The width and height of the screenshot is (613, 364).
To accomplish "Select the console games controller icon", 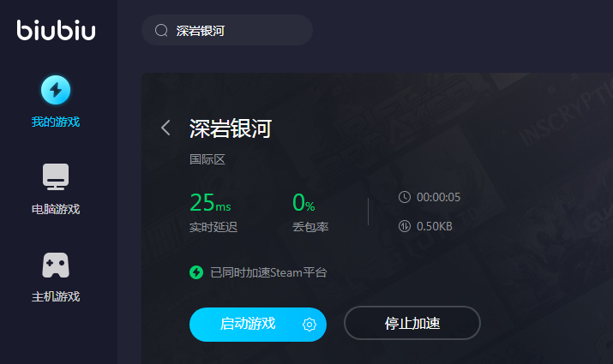I will click(x=56, y=266).
